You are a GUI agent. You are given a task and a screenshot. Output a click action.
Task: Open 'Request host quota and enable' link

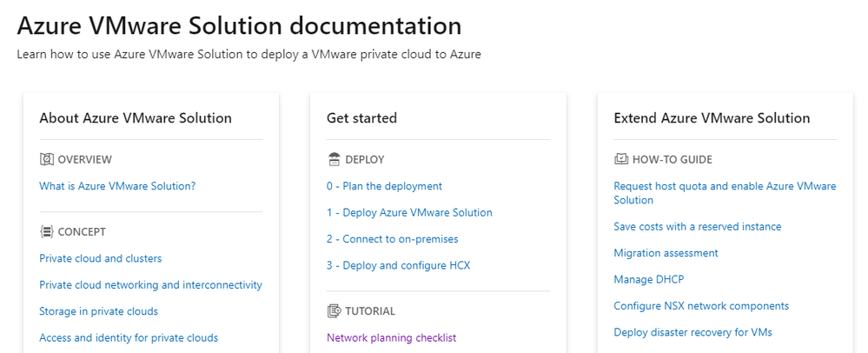pos(725,193)
